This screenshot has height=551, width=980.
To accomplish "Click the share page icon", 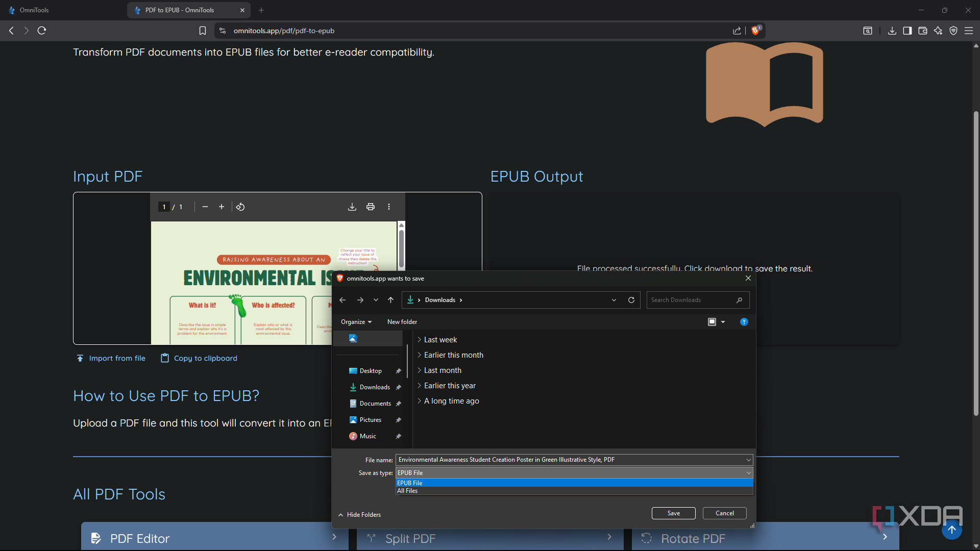I will 737,31.
